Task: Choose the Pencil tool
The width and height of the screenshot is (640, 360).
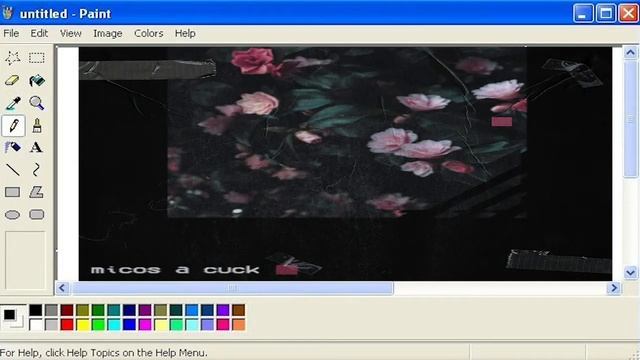Action: coord(13,126)
